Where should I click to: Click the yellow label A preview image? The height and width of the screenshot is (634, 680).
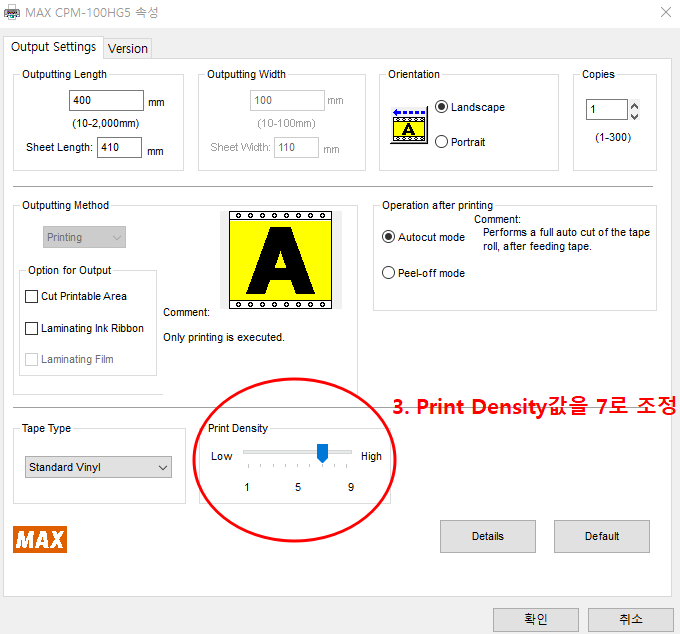pyautogui.click(x=281, y=260)
